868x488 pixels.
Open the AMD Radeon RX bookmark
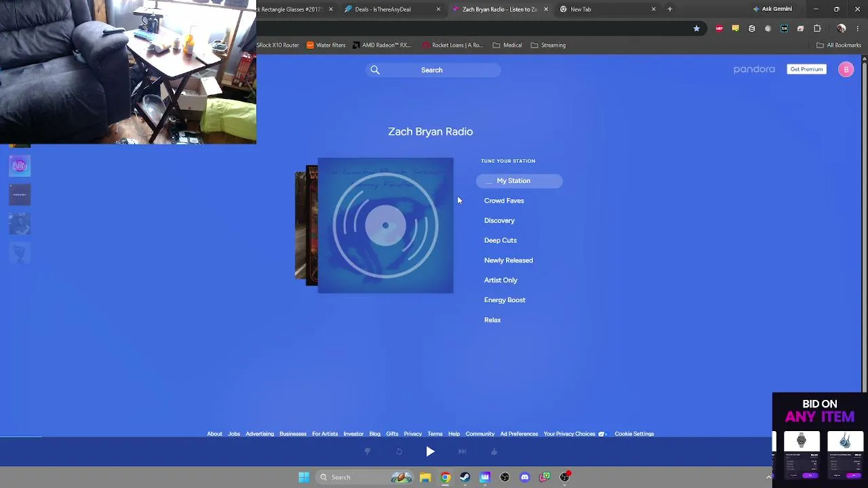381,45
